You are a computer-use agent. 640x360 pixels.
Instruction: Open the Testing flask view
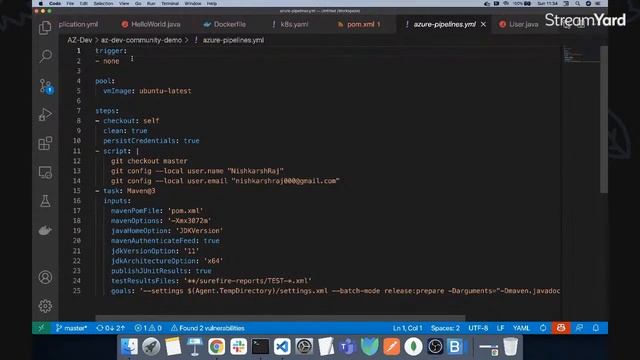45,201
